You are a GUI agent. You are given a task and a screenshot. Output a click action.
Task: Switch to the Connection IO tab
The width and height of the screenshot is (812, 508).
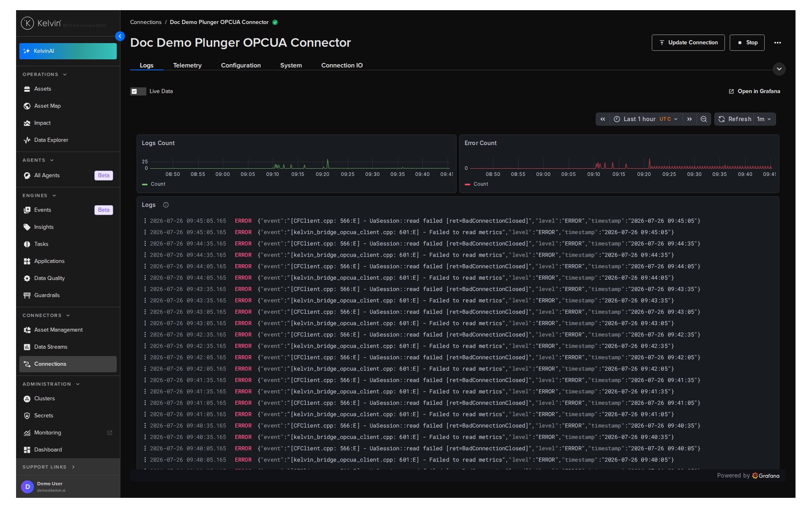[342, 65]
